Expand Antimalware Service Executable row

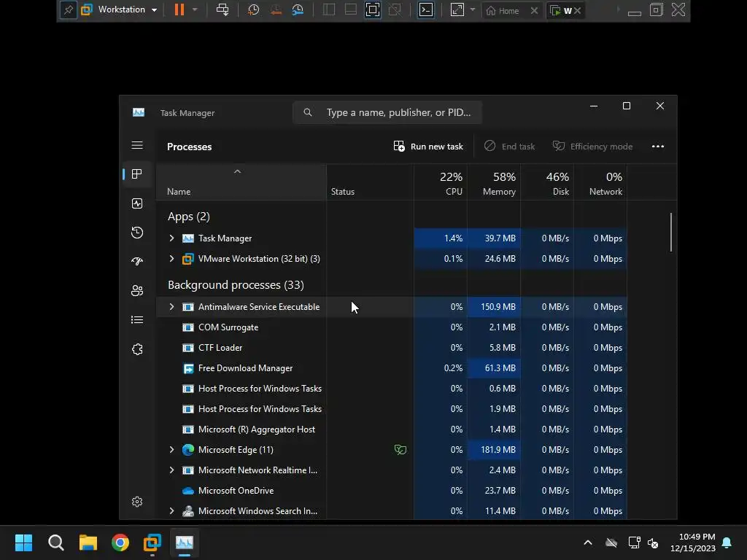pos(172,307)
